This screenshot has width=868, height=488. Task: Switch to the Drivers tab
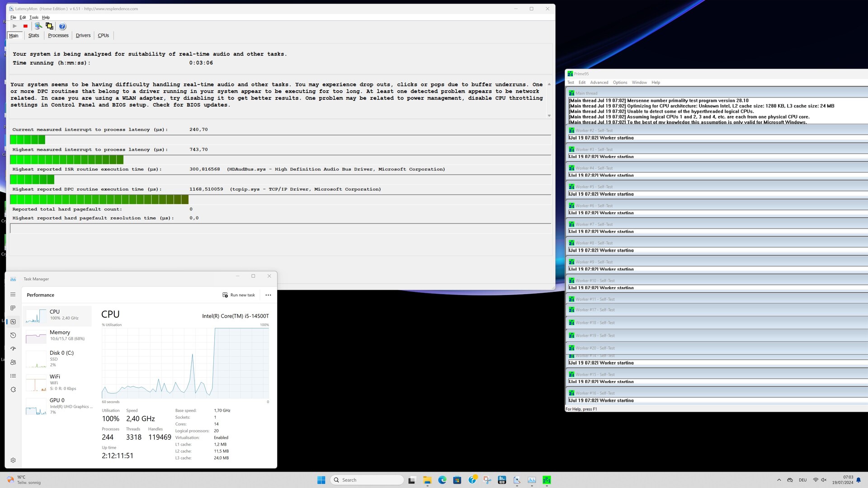pos(83,35)
